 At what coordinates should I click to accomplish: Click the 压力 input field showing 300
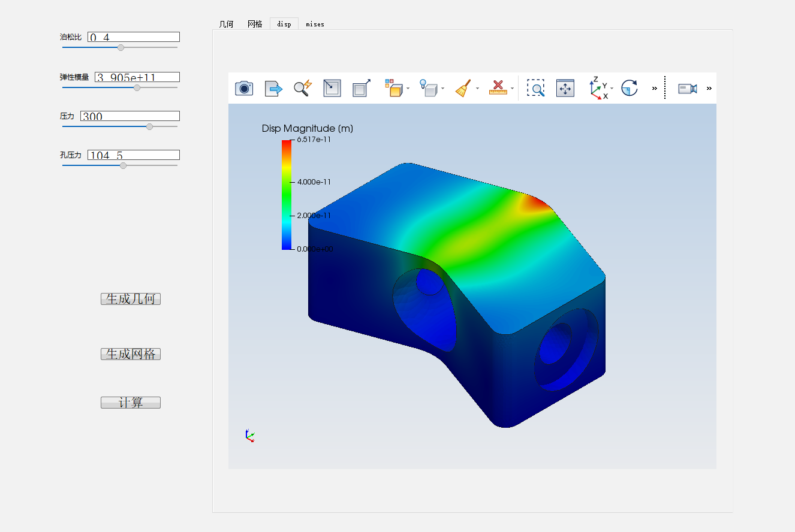pyautogui.click(x=130, y=116)
